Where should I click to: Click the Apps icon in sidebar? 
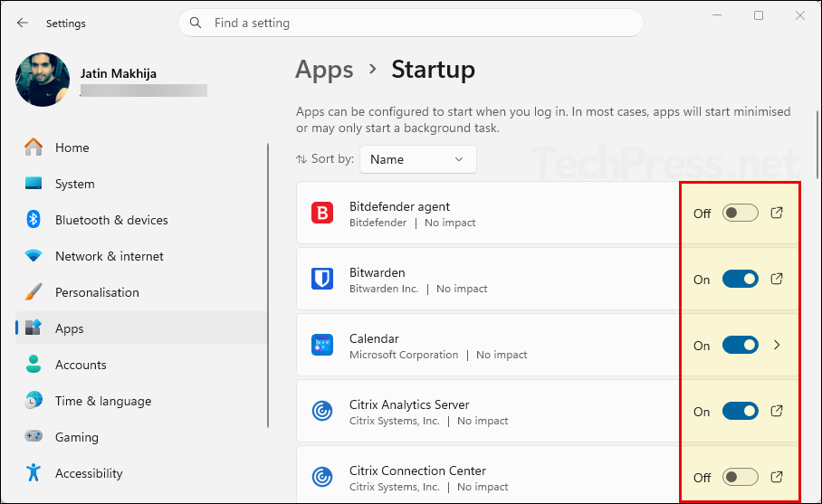[x=33, y=328]
